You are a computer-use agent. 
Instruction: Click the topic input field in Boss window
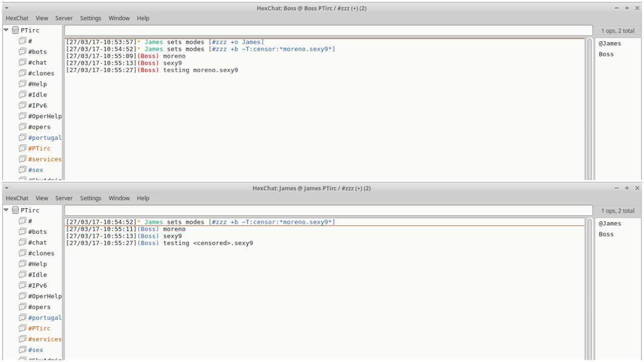[328, 31]
